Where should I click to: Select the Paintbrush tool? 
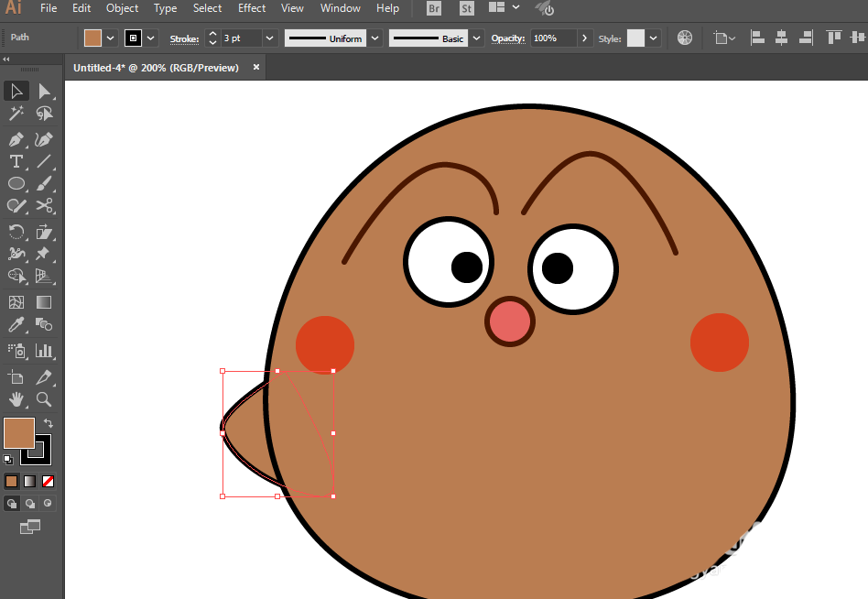[x=44, y=183]
